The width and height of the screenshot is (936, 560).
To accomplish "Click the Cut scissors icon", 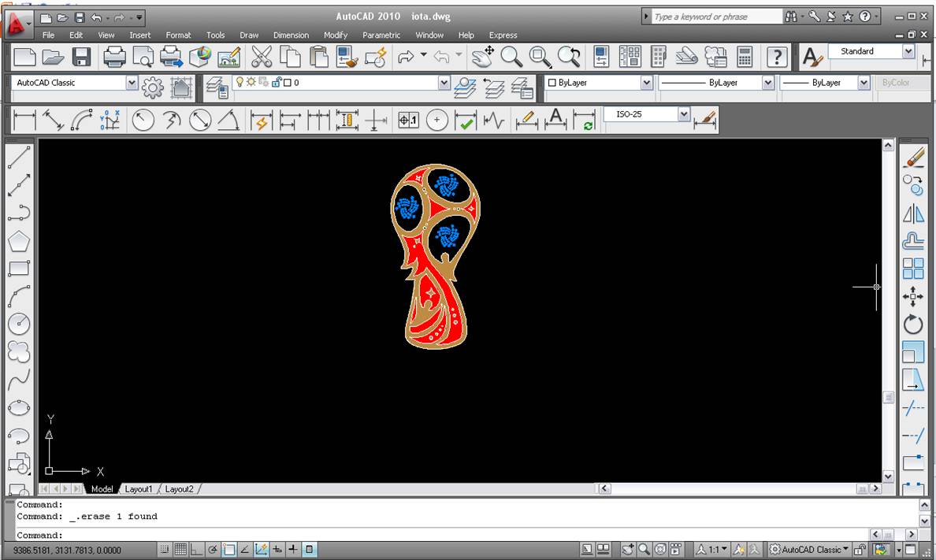I will [262, 57].
